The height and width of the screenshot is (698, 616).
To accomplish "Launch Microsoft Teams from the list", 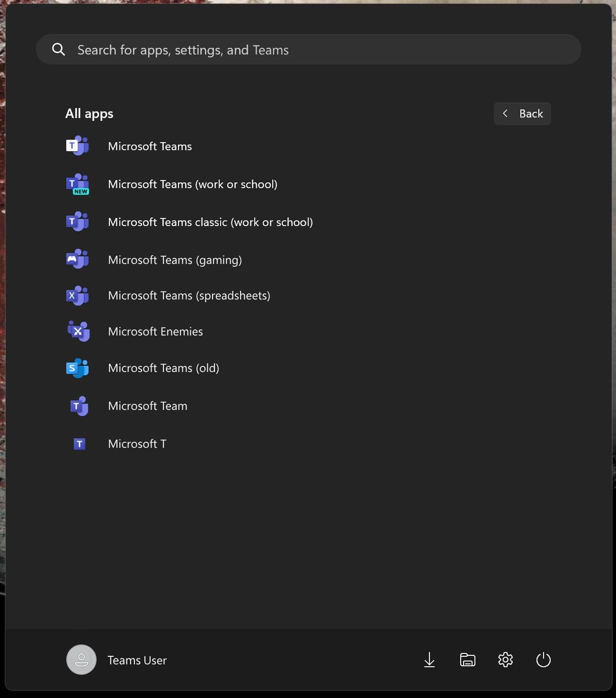I will (150, 146).
